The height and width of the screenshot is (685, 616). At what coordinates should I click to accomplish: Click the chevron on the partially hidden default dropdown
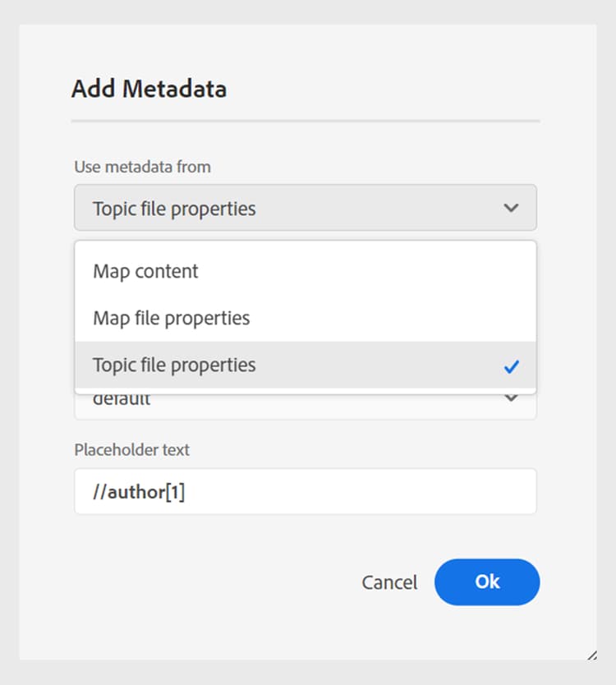pos(511,399)
